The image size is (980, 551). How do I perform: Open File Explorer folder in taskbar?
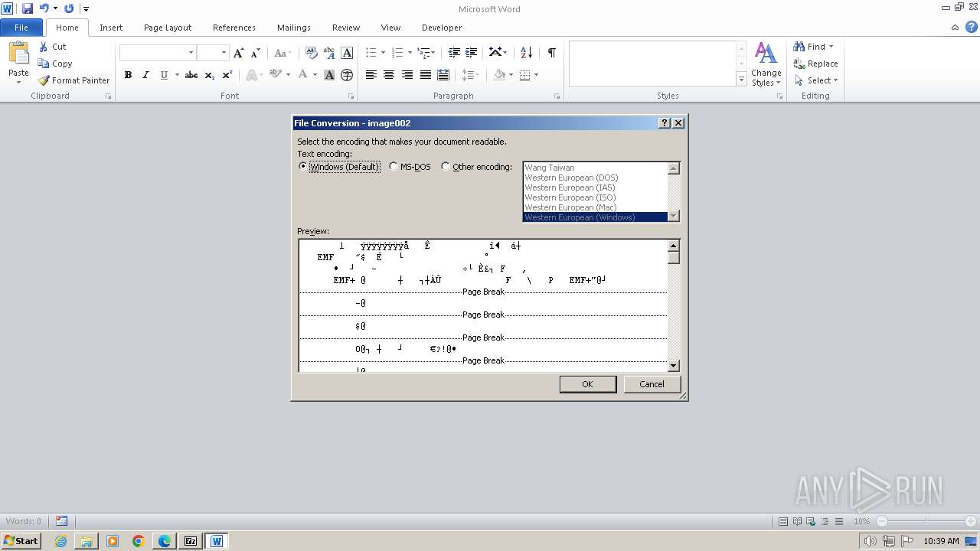[x=87, y=541]
